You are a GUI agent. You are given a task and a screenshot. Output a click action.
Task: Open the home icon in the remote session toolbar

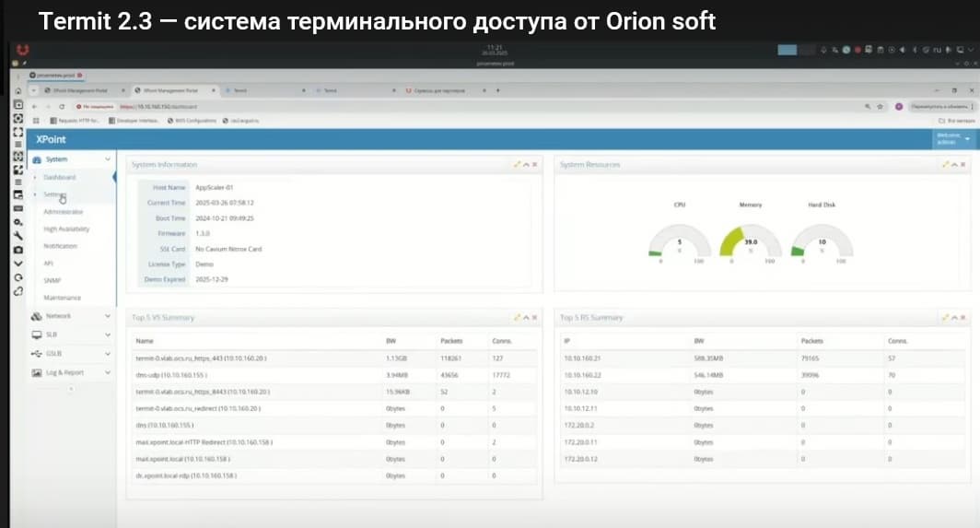[18, 90]
